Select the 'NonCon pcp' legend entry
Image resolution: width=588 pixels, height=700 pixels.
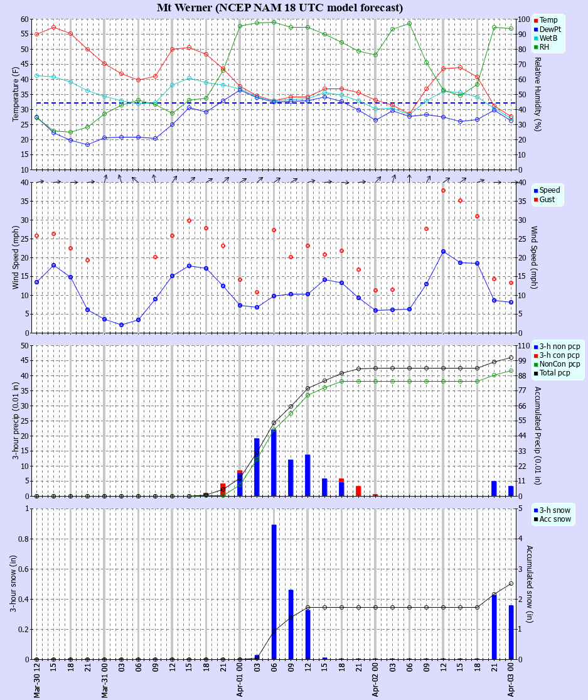560,364
